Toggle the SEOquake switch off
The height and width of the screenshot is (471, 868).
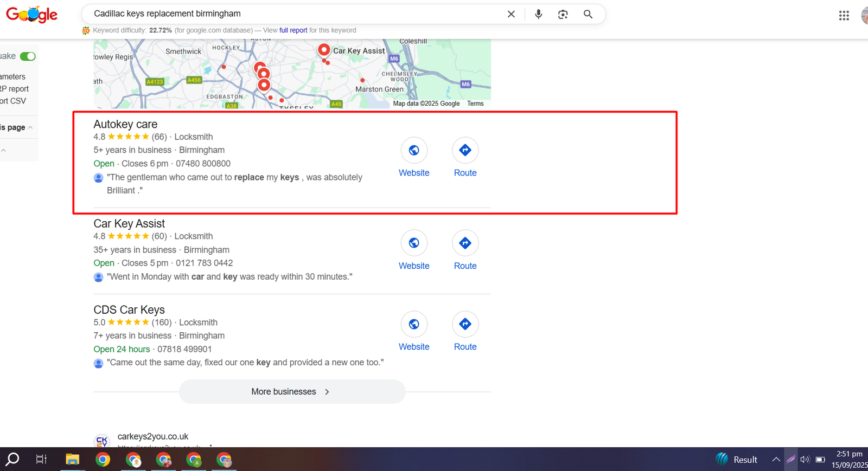point(28,56)
